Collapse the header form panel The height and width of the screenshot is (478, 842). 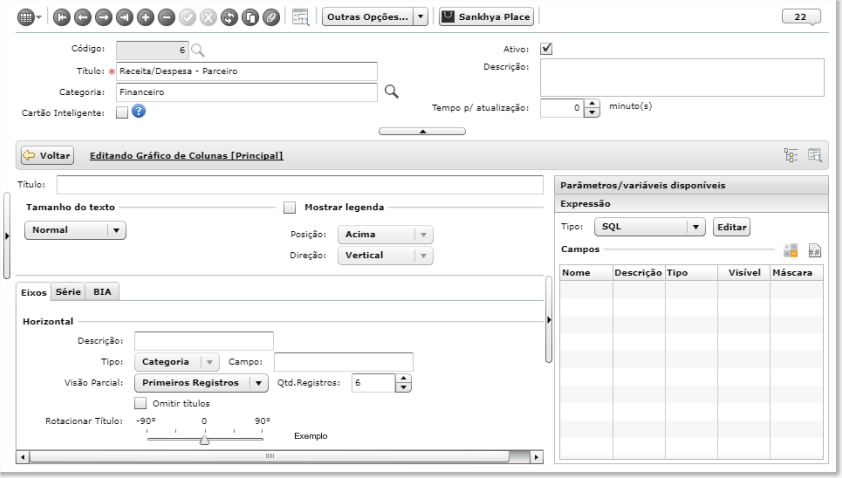(422, 131)
